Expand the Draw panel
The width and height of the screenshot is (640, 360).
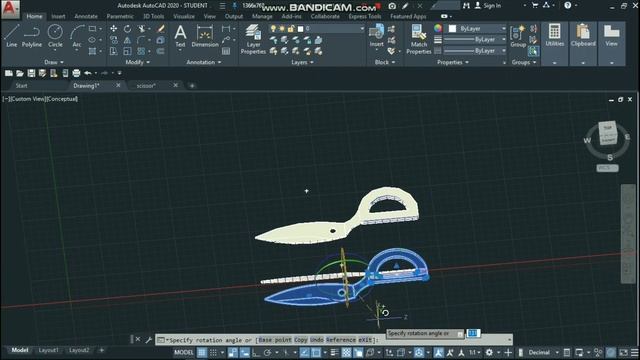[54, 62]
